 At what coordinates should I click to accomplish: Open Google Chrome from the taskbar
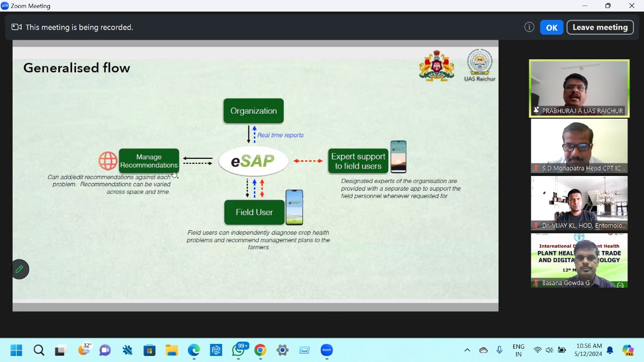coord(260,350)
